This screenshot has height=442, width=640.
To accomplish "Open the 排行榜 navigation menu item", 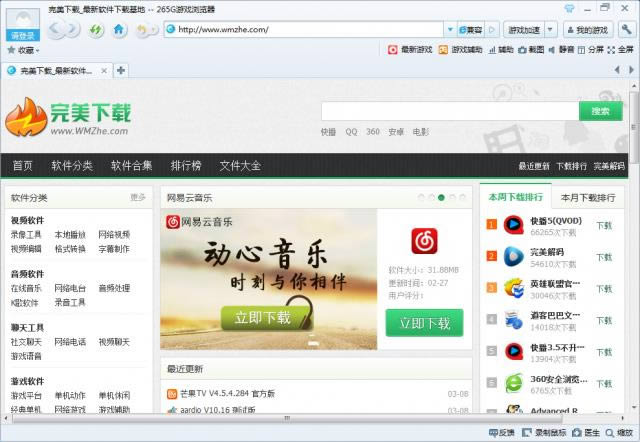I will [186, 166].
